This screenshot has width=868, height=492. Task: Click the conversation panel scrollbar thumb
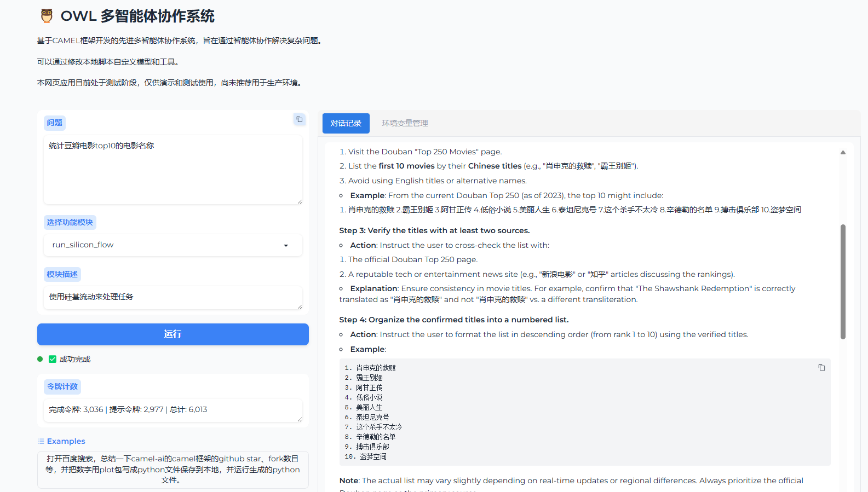tap(843, 282)
